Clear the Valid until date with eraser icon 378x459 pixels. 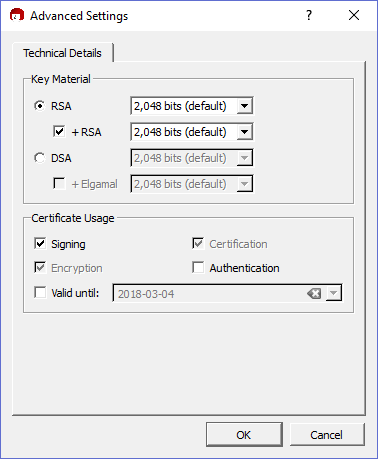pyautogui.click(x=314, y=294)
